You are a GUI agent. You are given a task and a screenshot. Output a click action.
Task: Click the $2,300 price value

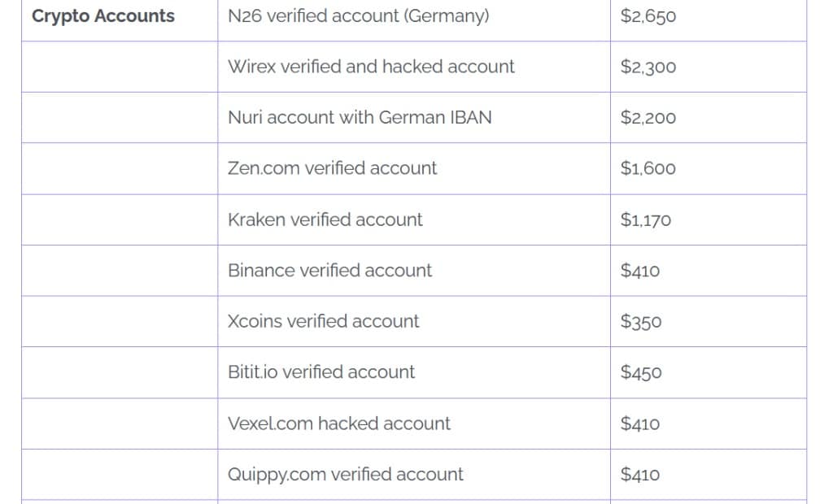[x=648, y=67]
